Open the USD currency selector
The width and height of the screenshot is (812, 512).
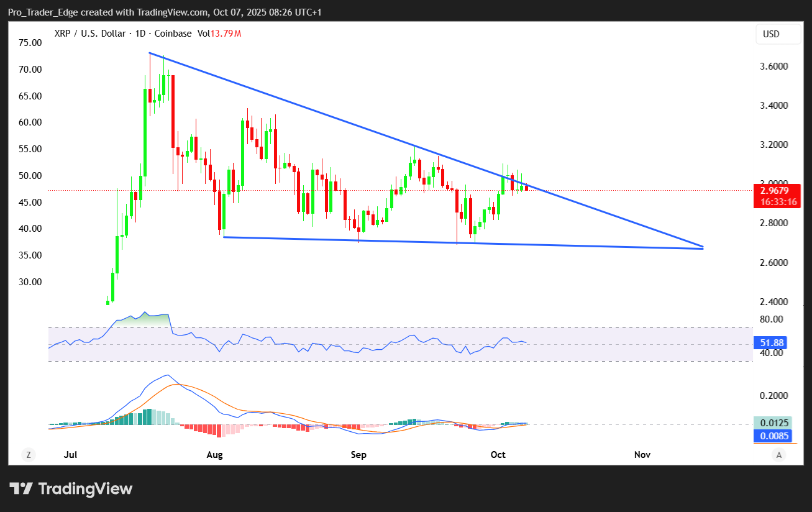(778, 34)
